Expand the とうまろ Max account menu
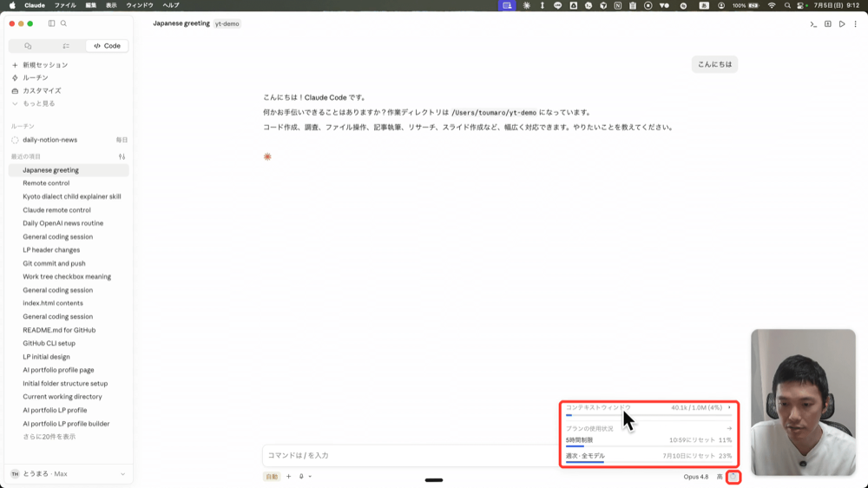The image size is (868, 488). point(69,474)
